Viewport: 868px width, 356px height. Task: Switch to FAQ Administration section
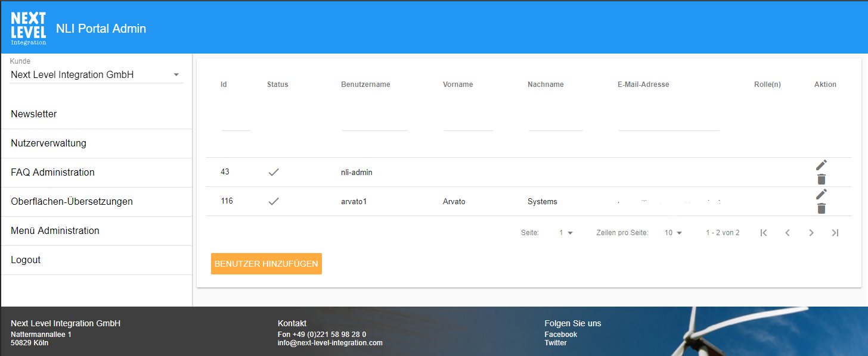(x=52, y=172)
